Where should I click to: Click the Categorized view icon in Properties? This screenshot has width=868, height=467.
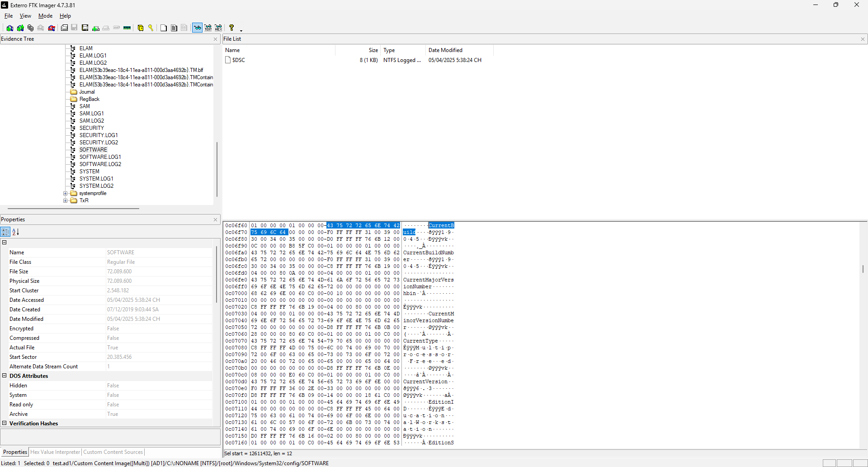pyautogui.click(x=5, y=232)
